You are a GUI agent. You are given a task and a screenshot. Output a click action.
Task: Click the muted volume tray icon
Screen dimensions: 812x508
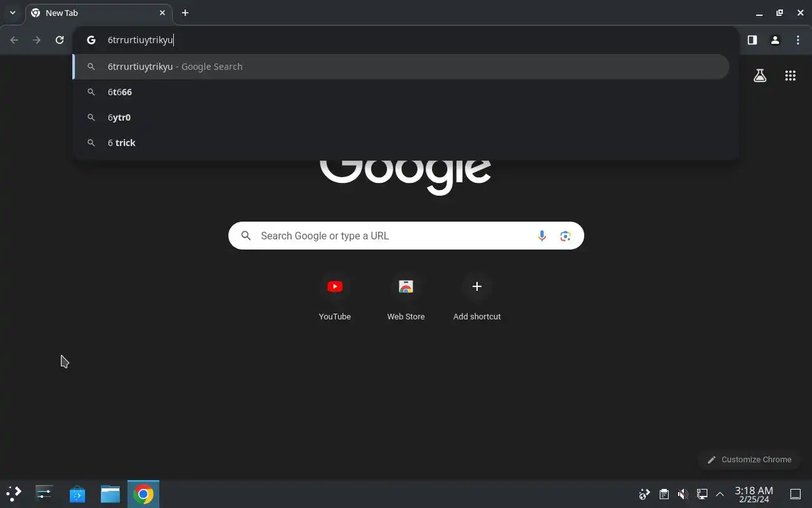[x=683, y=494]
